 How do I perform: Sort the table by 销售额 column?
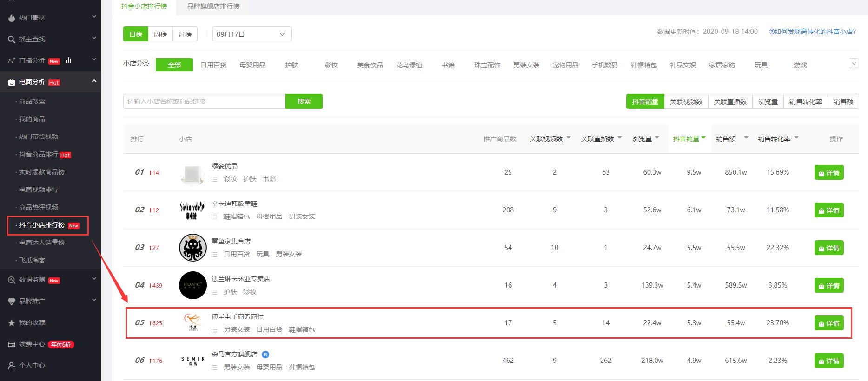(x=732, y=139)
